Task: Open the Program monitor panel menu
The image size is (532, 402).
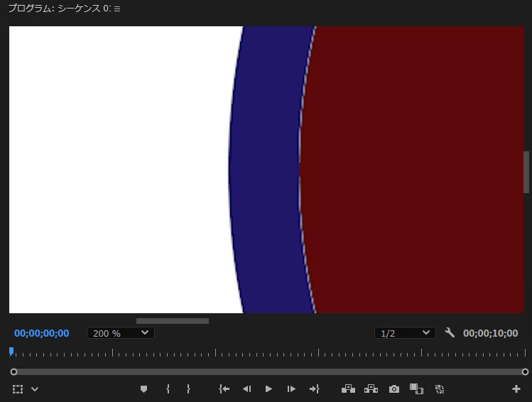Action: click(x=117, y=9)
